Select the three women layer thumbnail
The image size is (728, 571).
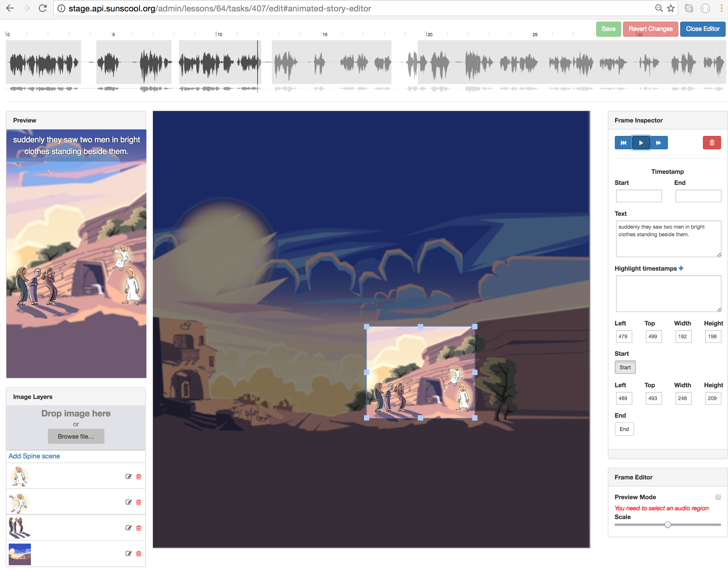point(19,528)
